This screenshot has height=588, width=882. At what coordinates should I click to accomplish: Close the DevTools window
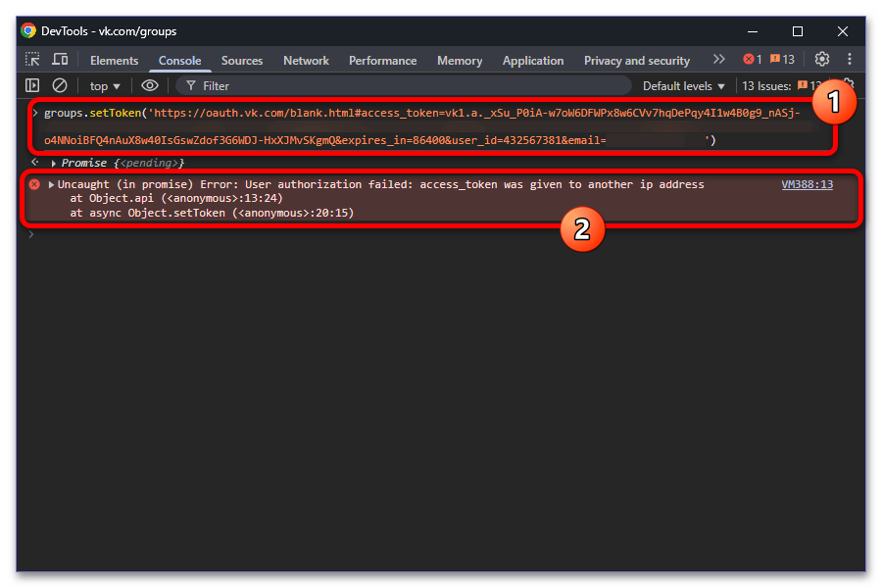[842, 31]
